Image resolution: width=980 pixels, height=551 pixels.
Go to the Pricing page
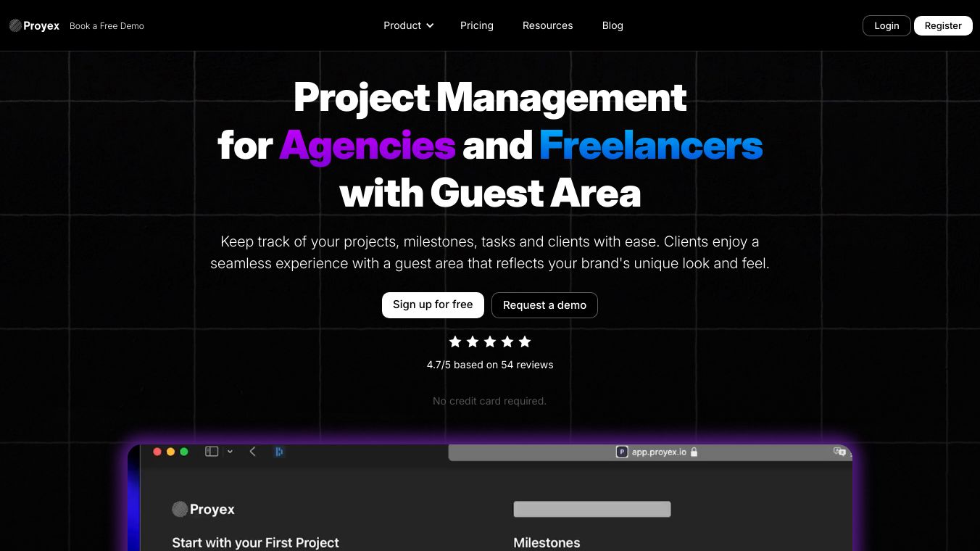[x=477, y=25]
